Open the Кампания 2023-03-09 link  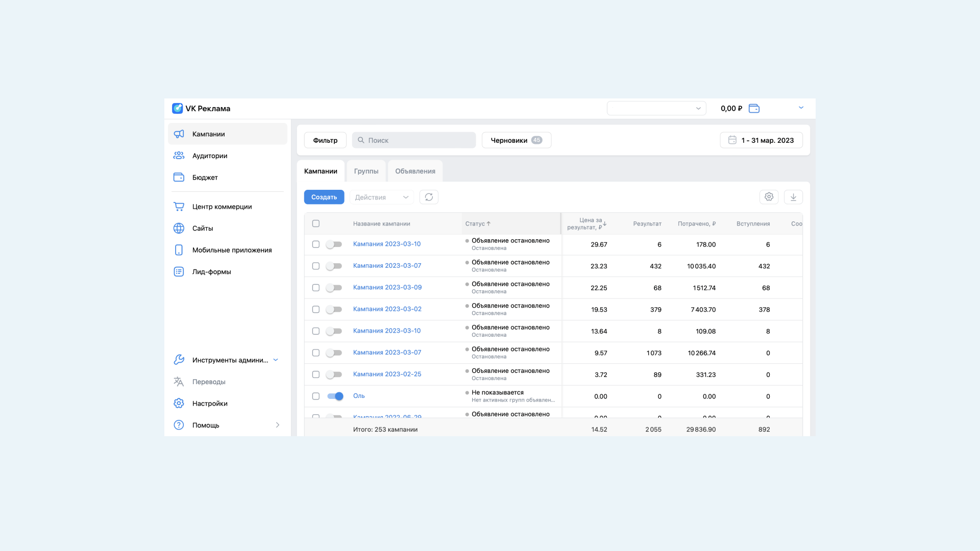[x=387, y=287]
